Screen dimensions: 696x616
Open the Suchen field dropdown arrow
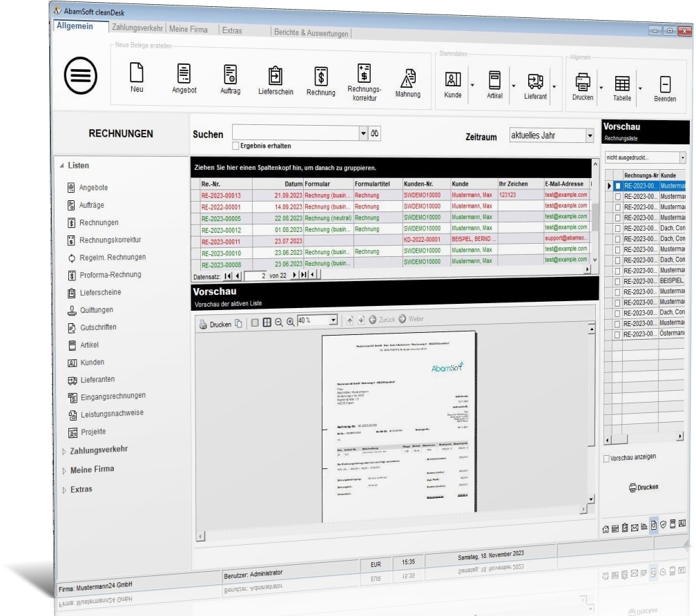363,133
